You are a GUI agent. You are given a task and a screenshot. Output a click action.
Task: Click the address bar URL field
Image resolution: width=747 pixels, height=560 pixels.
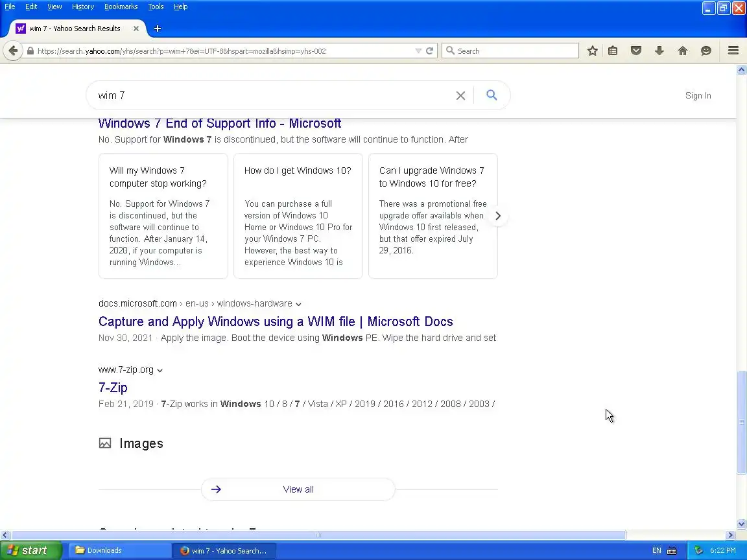pos(224,51)
